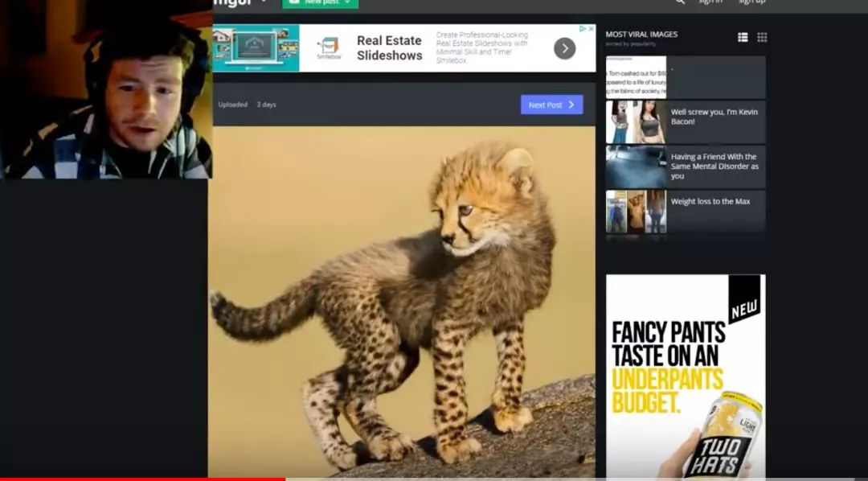
Task: Click the 'MOST VIRAL IMAGES' heading
Action: 641,35
